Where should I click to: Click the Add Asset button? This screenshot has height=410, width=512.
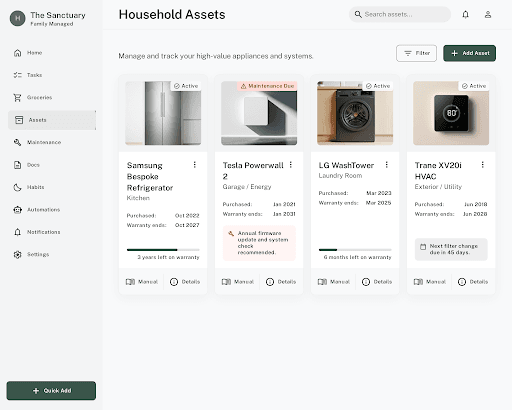(469, 53)
